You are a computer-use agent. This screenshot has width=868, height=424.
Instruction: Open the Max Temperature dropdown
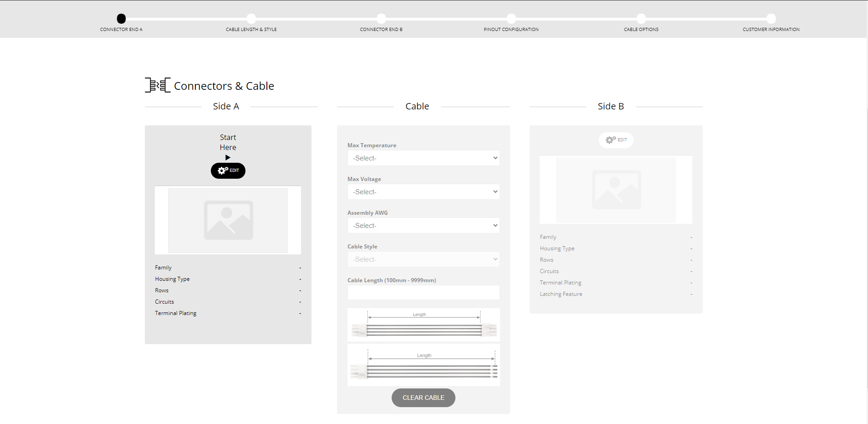[x=423, y=158]
